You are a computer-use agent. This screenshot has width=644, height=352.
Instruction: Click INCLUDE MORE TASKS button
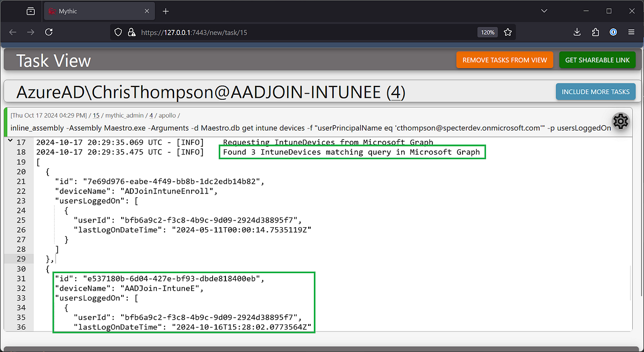(x=595, y=92)
